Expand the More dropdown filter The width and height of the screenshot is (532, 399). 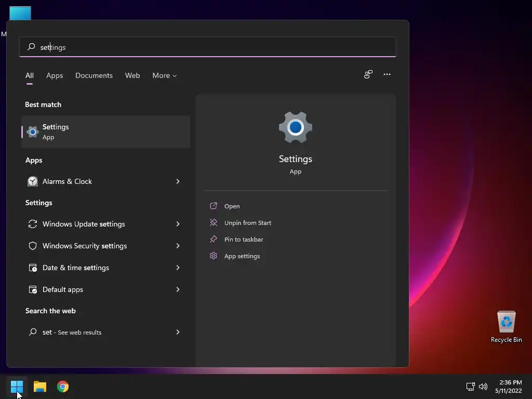[x=165, y=75]
